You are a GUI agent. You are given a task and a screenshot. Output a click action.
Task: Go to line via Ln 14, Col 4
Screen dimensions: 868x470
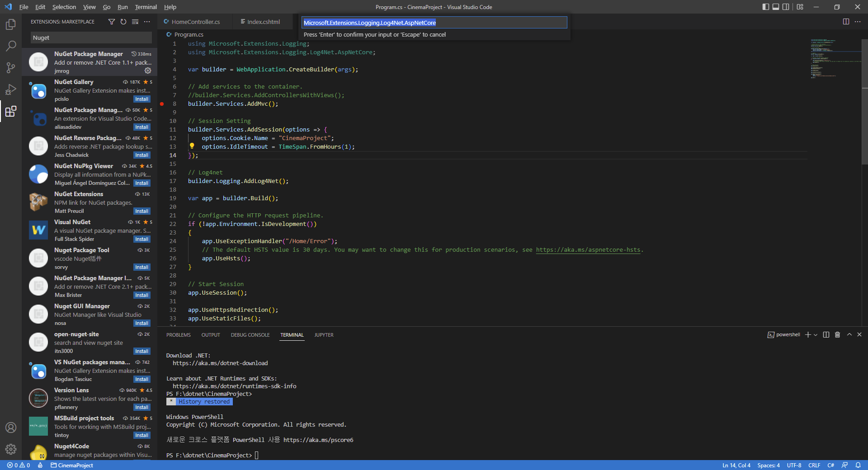(736, 465)
